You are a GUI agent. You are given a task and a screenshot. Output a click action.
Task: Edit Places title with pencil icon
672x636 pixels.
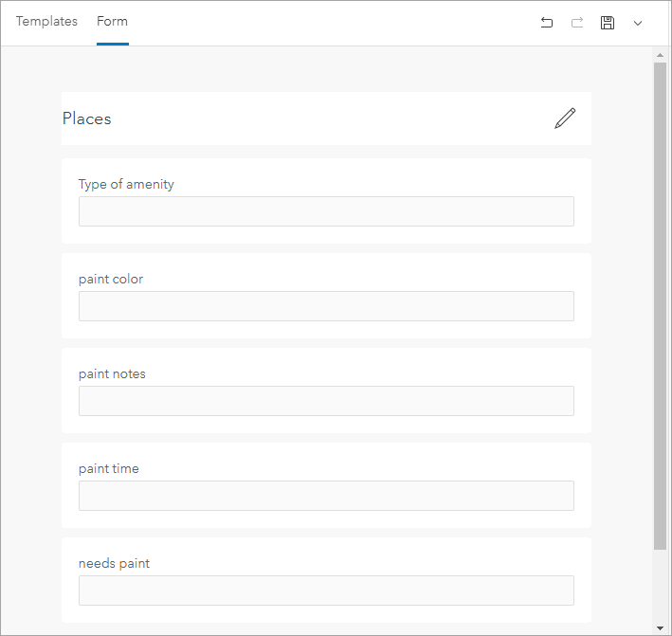tap(565, 118)
